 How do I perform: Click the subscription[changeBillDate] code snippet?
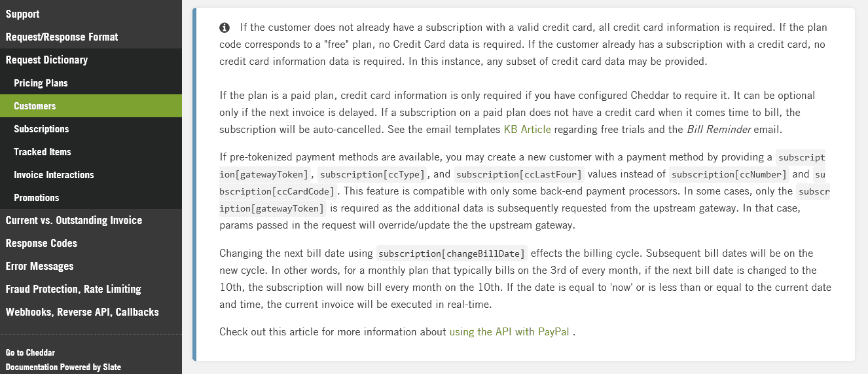coord(452,253)
